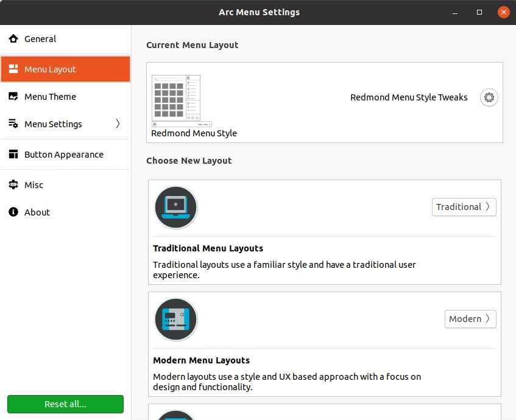Open Redmond Menu Style Tweaks gear button
The width and height of the screenshot is (516, 420).
pos(489,97)
